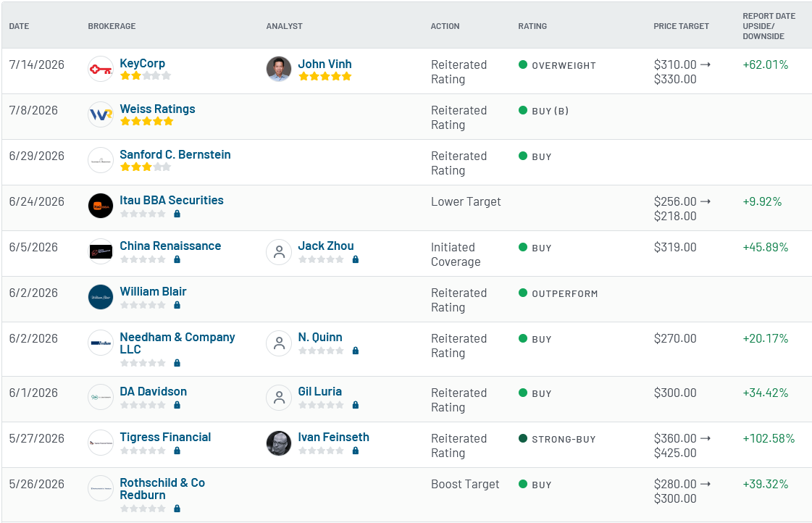Click the Weiss Ratings WR logo

point(101,115)
